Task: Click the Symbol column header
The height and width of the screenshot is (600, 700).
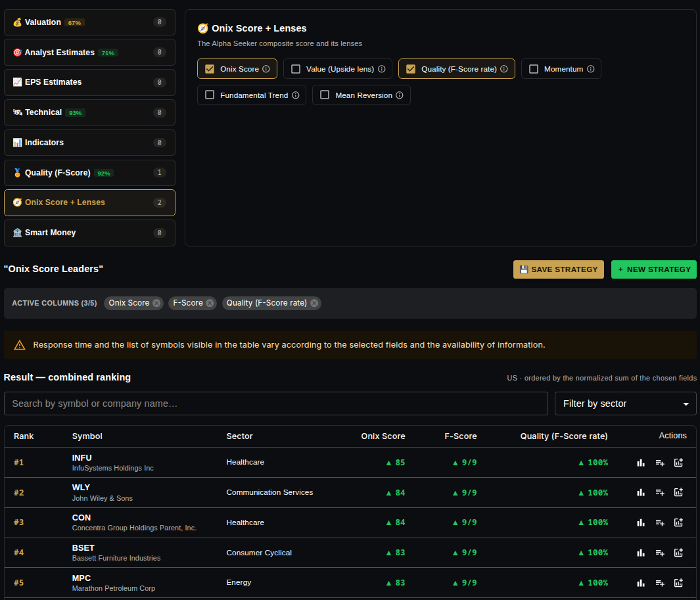Action: [87, 436]
